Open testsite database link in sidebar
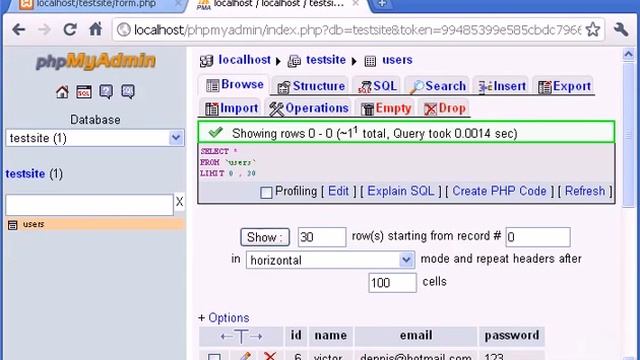The height and width of the screenshot is (360, 640). pos(25,174)
